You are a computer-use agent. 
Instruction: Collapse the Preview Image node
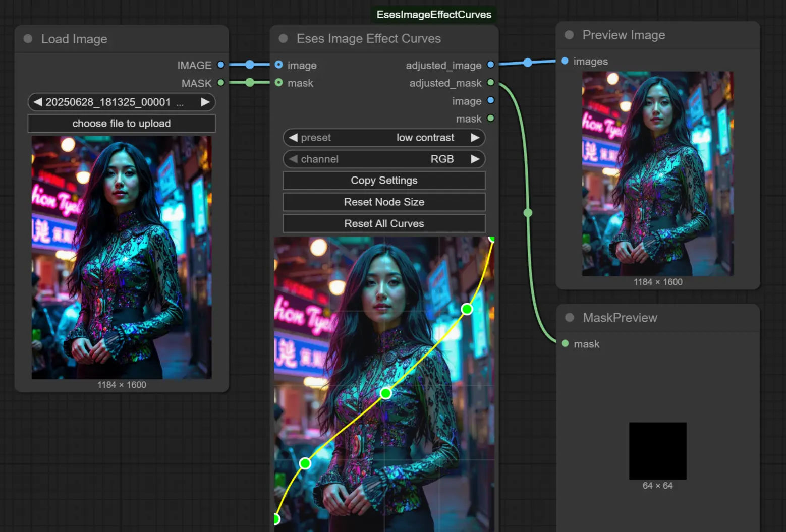pyautogui.click(x=569, y=35)
